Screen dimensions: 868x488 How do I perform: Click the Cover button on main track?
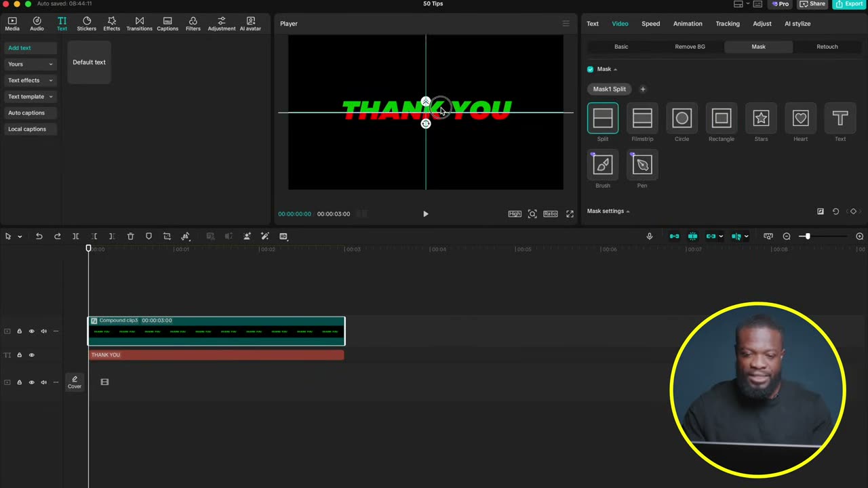coord(75,382)
